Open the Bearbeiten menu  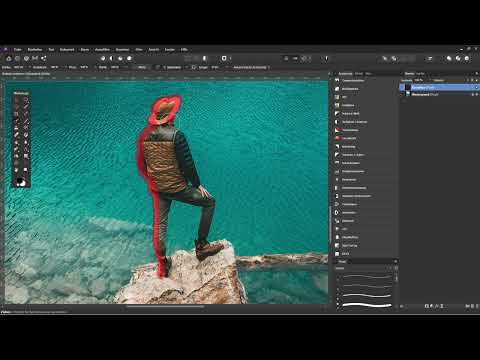35,49
